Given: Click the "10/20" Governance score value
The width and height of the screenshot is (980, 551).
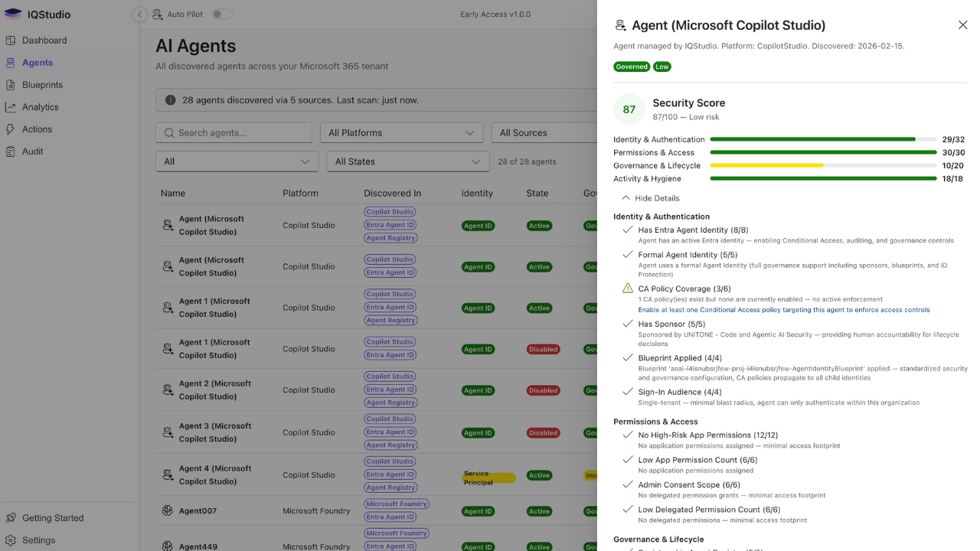Looking at the screenshot, I should 953,165.
